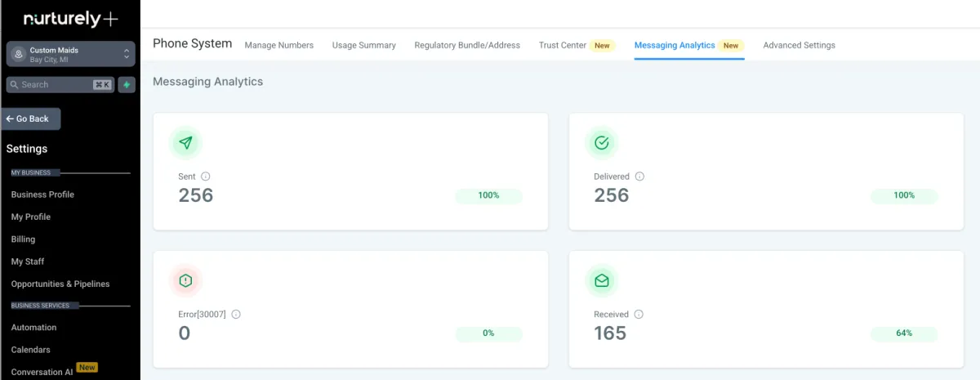Focus the sidebar Search field
This screenshot has width=980, height=380.
pyautogui.click(x=60, y=84)
